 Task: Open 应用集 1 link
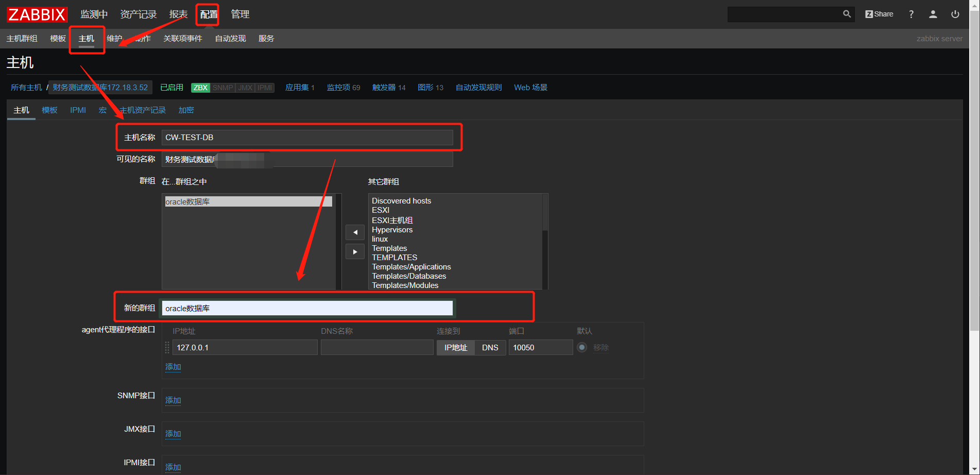tap(300, 88)
